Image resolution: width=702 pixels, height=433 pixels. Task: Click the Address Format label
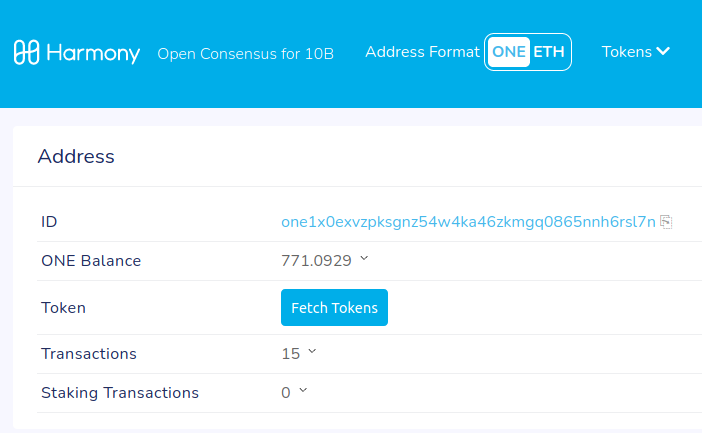tap(422, 52)
